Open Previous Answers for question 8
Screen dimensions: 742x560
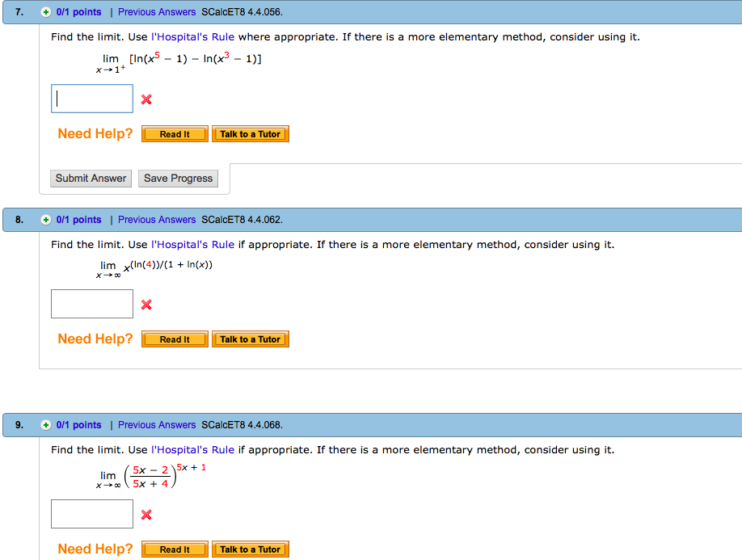pyautogui.click(x=156, y=219)
